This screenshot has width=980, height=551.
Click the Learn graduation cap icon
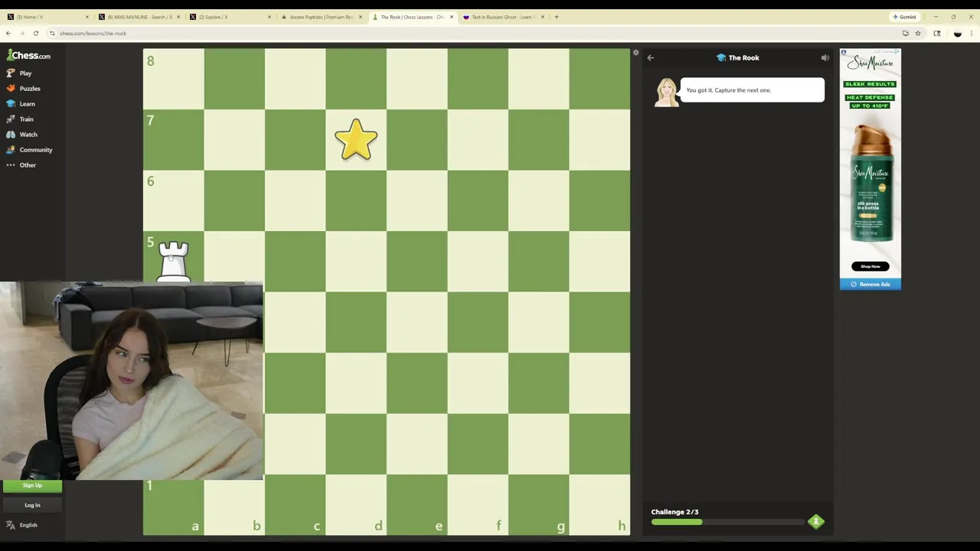click(10, 103)
